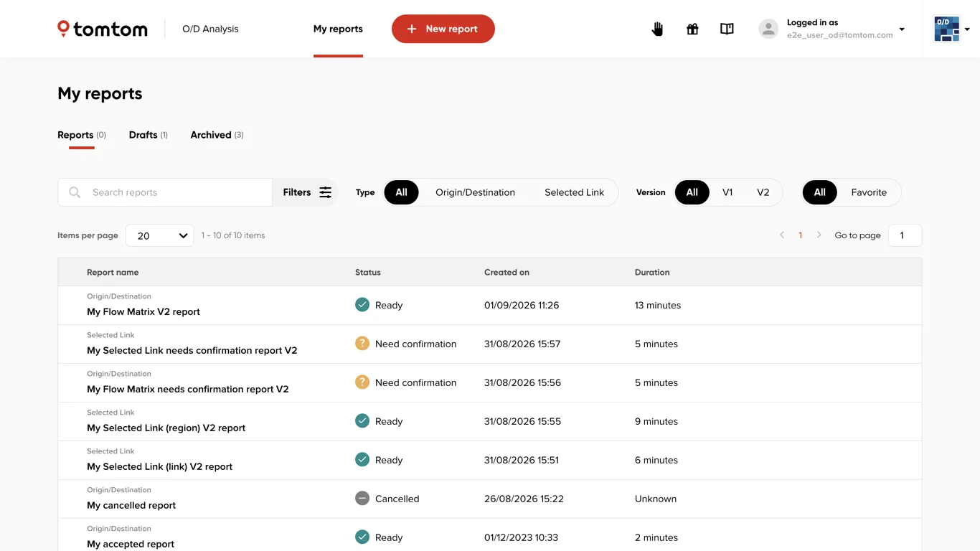Select the Reports tab

[x=82, y=135]
